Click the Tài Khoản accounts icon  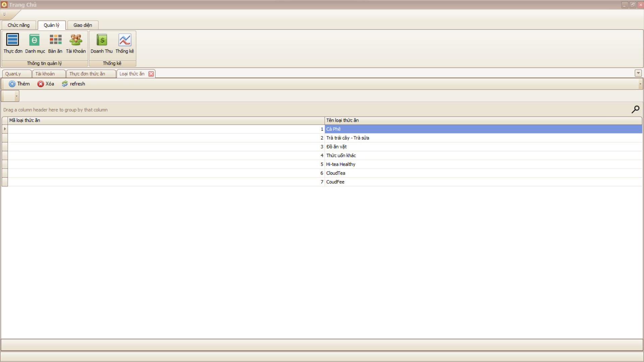(x=76, y=43)
